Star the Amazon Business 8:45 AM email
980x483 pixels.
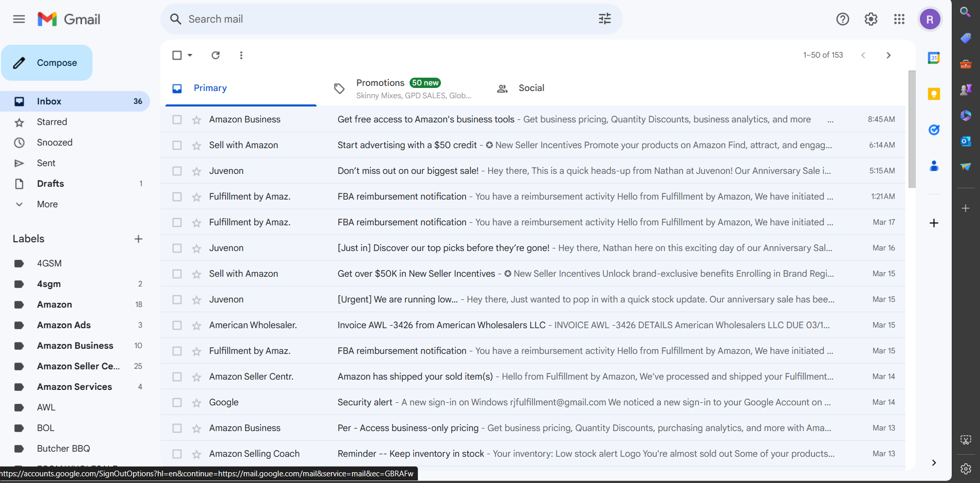196,120
